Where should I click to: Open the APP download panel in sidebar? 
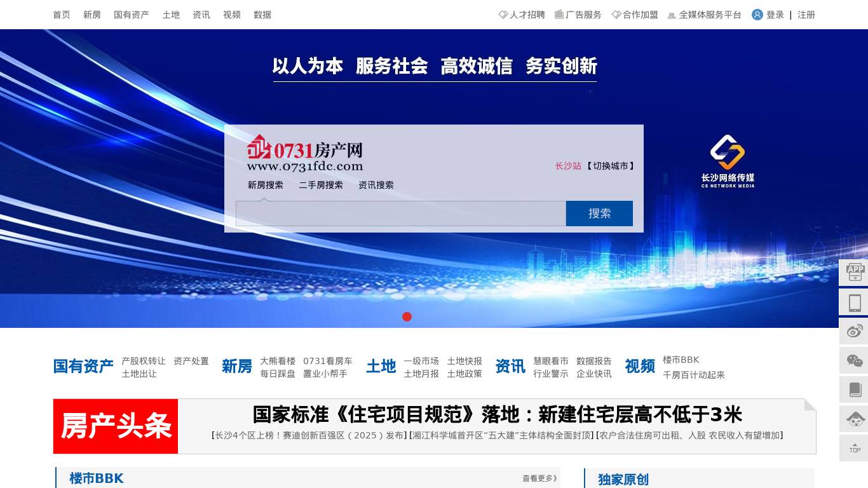point(853,272)
